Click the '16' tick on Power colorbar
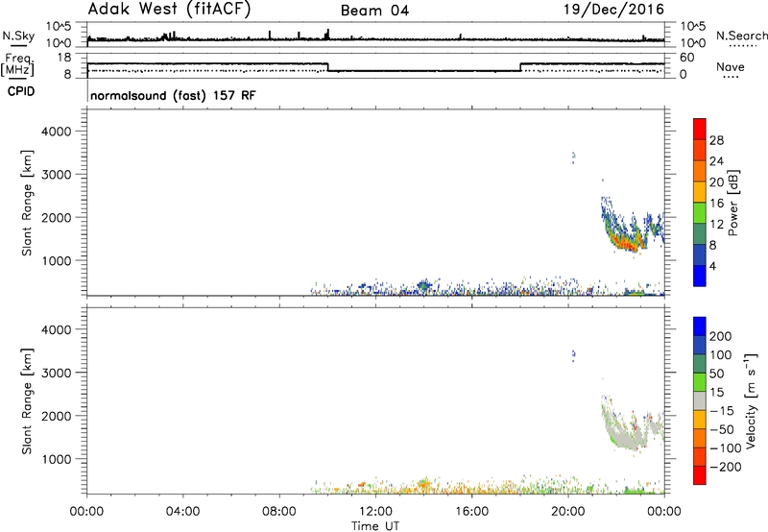The height and width of the screenshot is (532, 768). (x=716, y=203)
